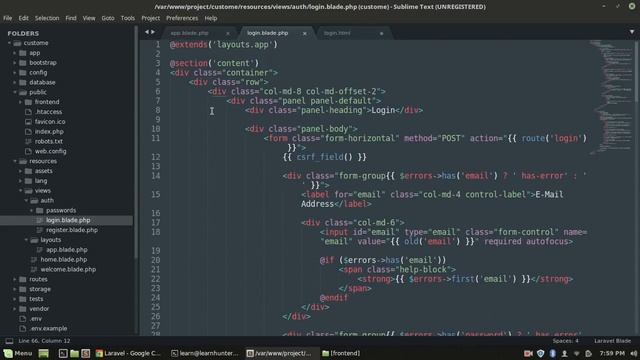640x360 pixels.
Task: Open robots.txt in sidebar
Action: [x=49, y=141]
